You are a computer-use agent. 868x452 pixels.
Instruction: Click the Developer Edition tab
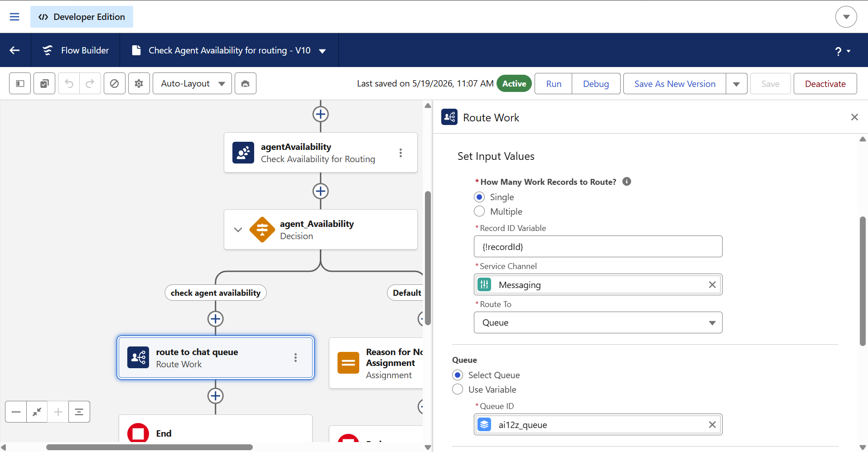pos(82,17)
